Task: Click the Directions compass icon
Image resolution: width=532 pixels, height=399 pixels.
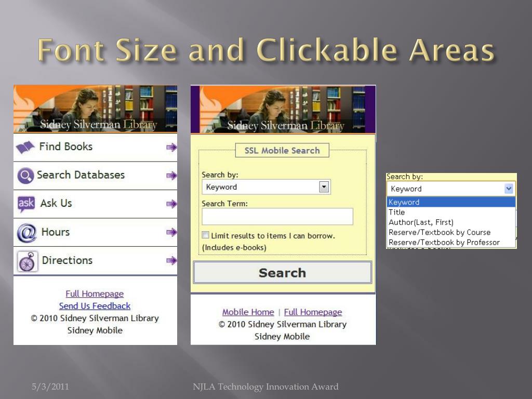Action: point(27,261)
